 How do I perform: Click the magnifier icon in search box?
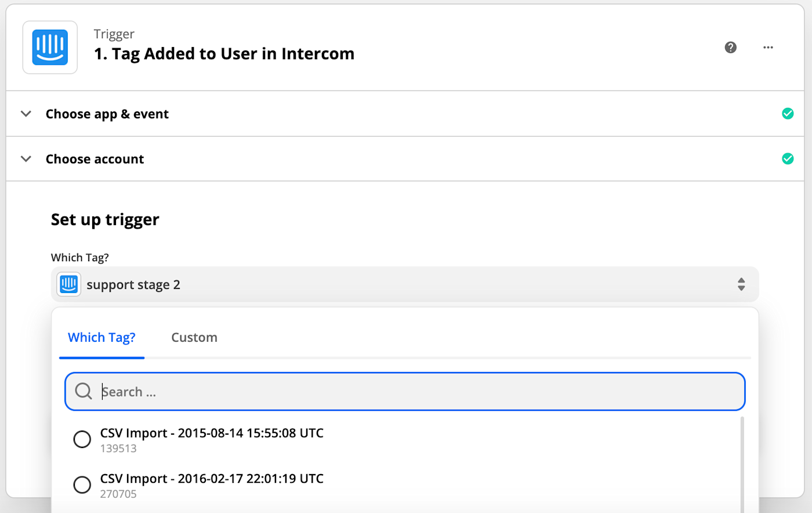click(84, 391)
